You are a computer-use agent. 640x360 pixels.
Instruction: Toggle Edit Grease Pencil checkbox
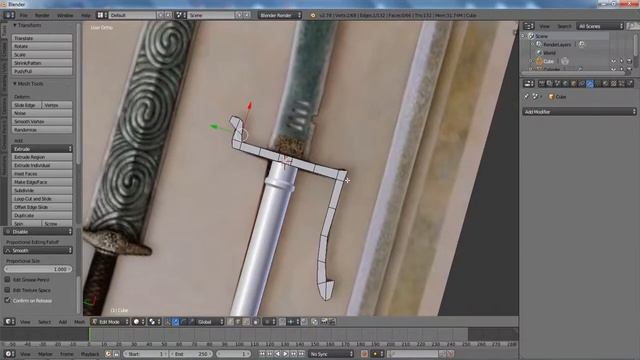tap(7, 280)
